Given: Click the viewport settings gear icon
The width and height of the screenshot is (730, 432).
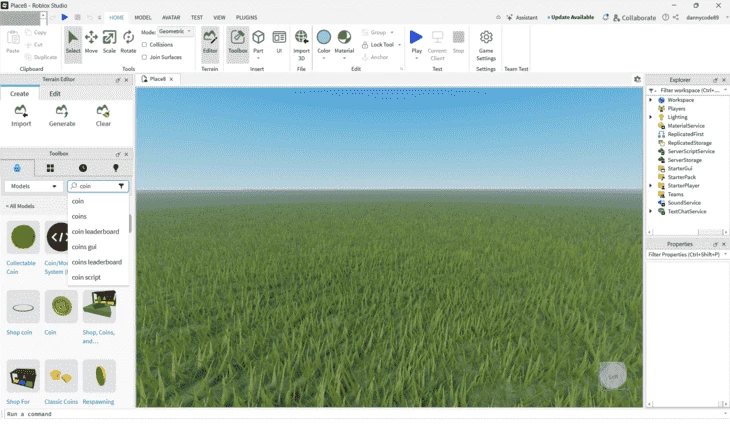Looking at the screenshot, I should 637,79.
